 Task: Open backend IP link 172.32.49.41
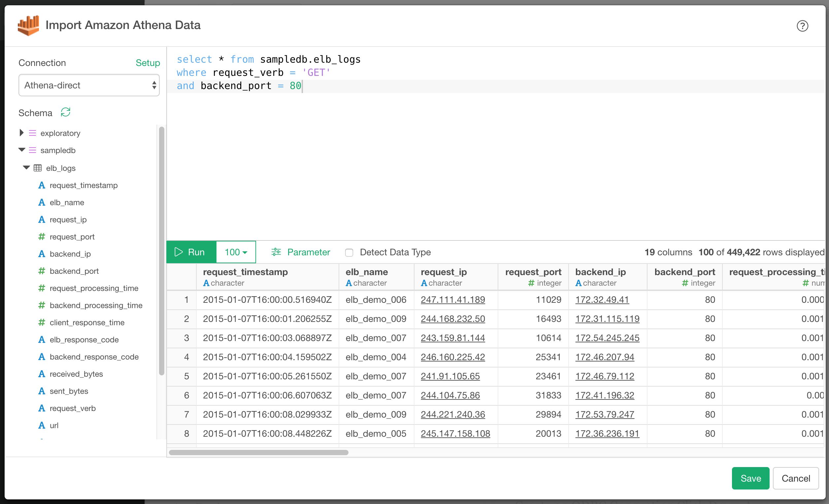(x=602, y=299)
